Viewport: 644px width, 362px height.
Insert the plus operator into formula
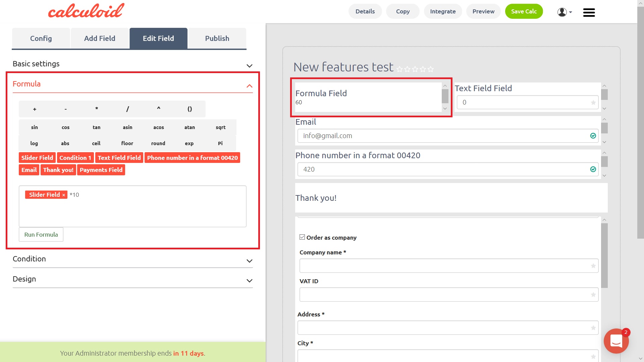point(35,109)
